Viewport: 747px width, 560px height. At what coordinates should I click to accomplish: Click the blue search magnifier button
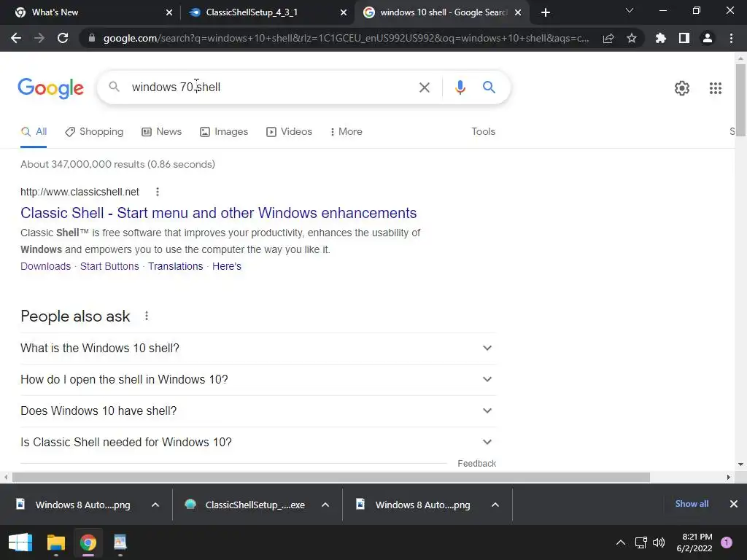(x=489, y=87)
